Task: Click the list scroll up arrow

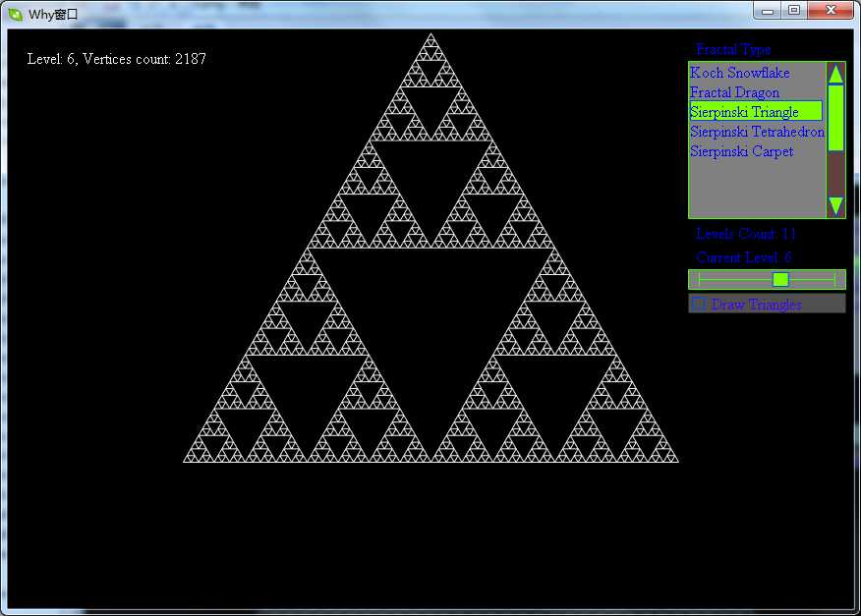Action: [835, 74]
